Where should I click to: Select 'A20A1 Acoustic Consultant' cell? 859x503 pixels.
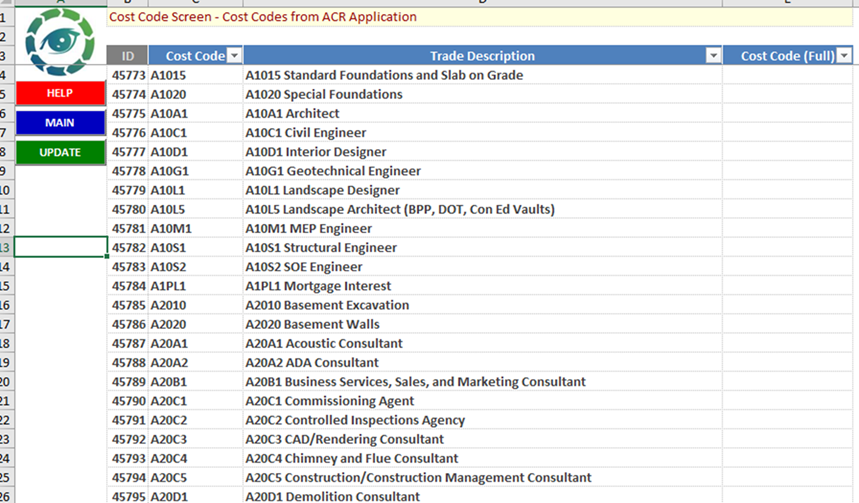point(483,344)
